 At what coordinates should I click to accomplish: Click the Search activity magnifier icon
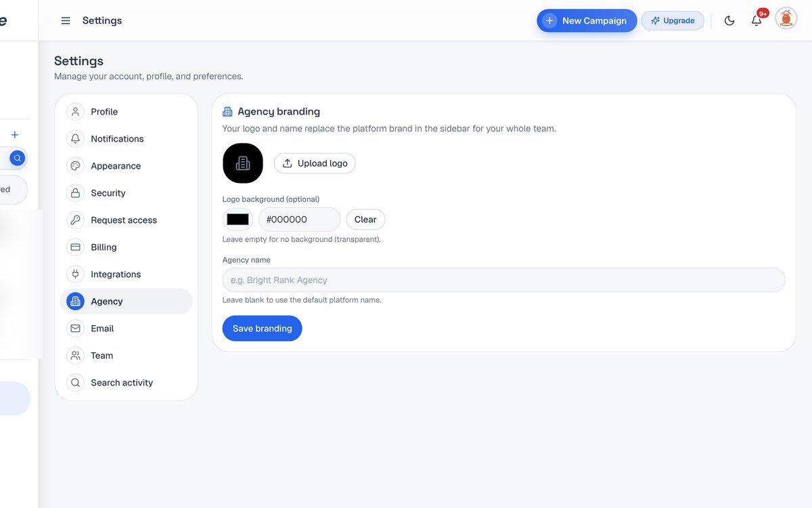pyautogui.click(x=75, y=383)
